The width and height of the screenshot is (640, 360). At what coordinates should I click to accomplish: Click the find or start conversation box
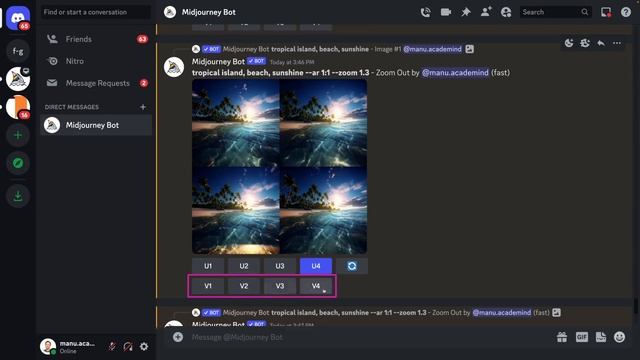(96, 12)
